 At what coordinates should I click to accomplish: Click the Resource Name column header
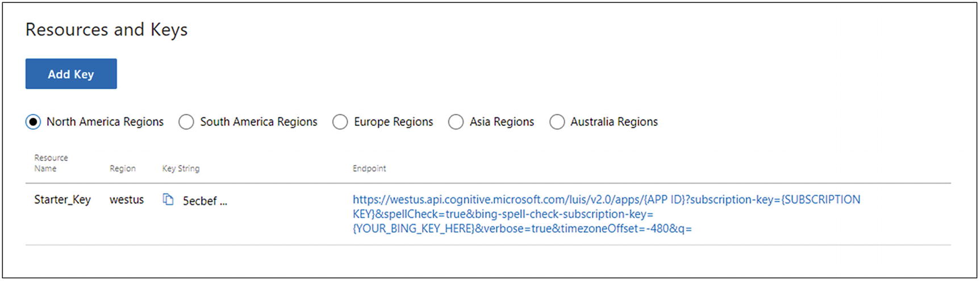51,163
